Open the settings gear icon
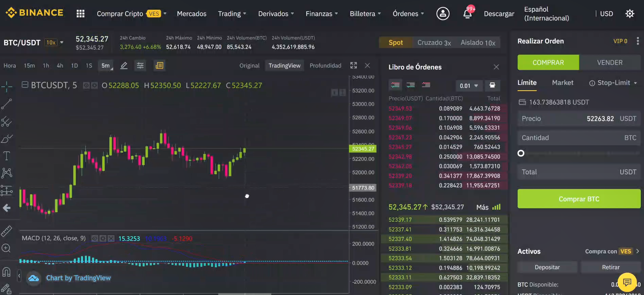 pos(630,14)
